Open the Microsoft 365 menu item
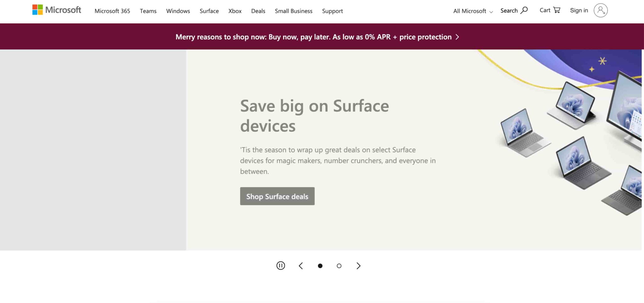 [x=112, y=11]
